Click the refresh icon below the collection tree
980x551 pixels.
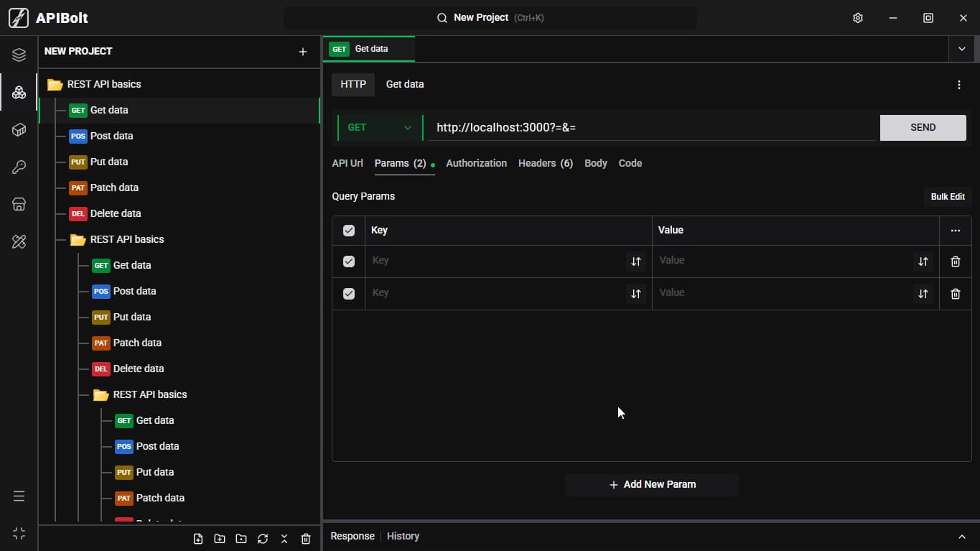point(263,539)
